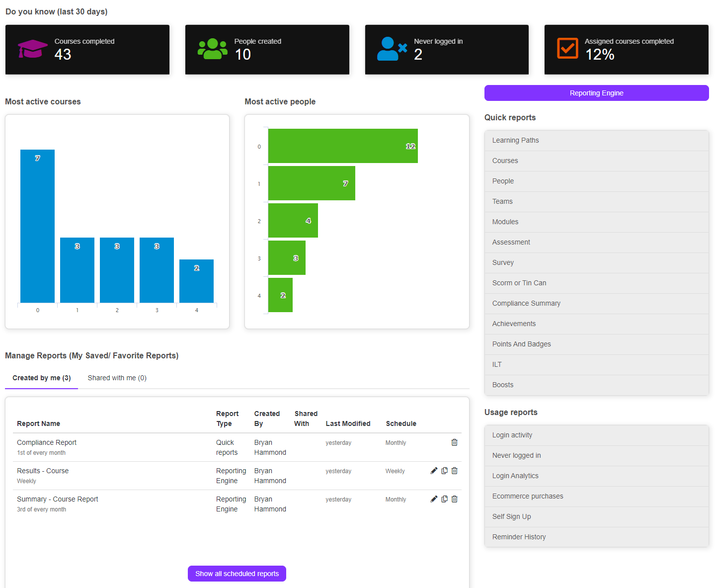715x588 pixels.
Task: Select the Created by me tab
Action: (41, 378)
